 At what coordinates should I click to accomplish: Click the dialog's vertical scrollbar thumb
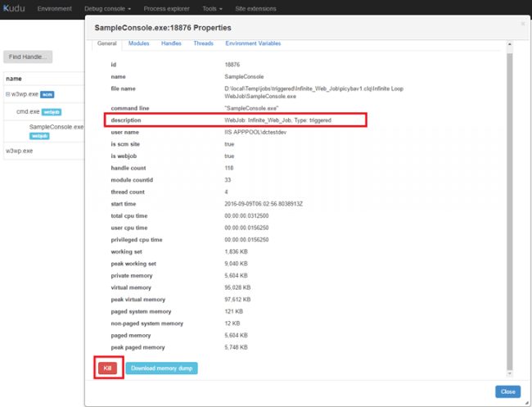(509, 210)
